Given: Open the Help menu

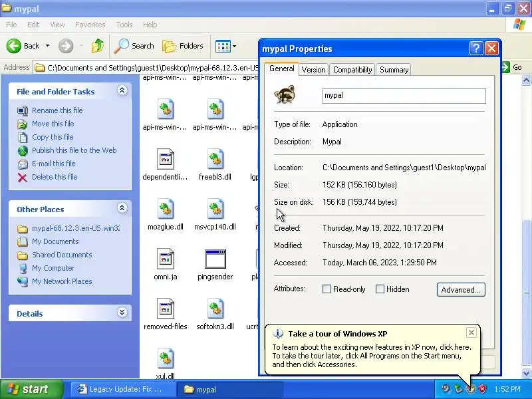Looking at the screenshot, I should pos(150,25).
